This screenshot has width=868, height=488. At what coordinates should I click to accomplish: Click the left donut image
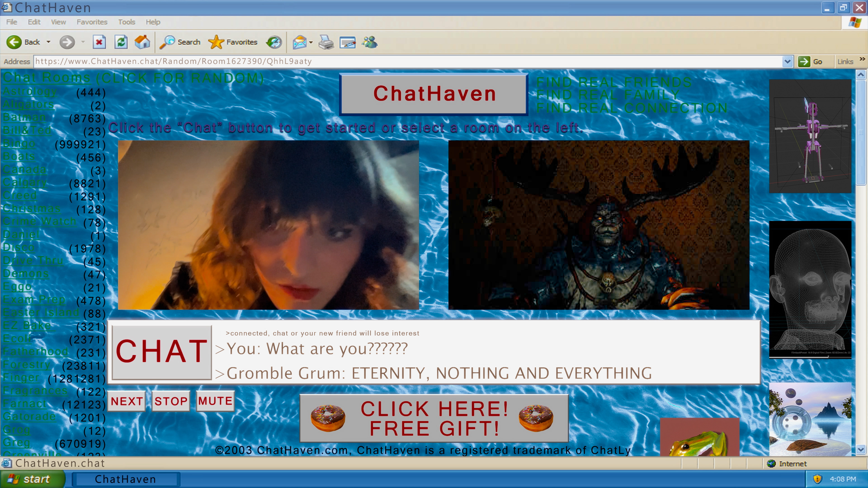(x=328, y=418)
